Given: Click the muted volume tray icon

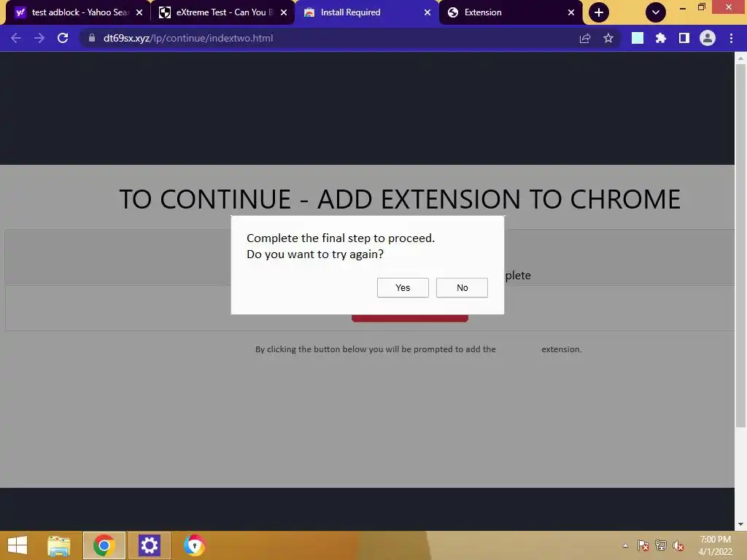Looking at the screenshot, I should point(678,545).
